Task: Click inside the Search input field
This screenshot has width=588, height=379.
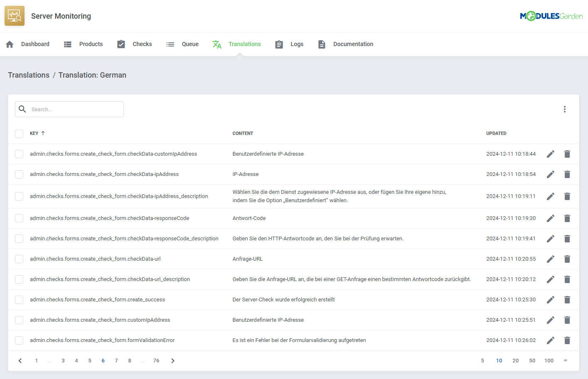Action: (x=75, y=109)
